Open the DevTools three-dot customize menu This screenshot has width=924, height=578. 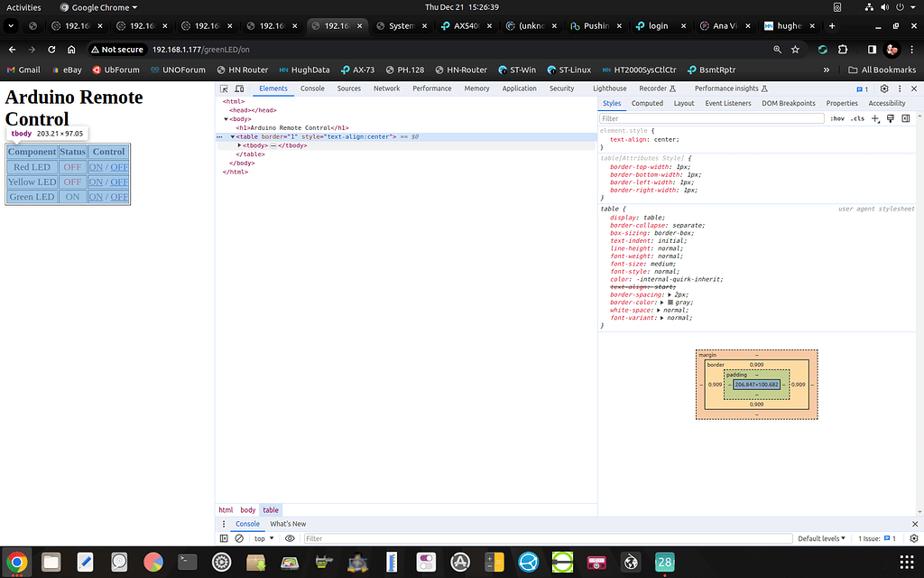click(x=900, y=89)
